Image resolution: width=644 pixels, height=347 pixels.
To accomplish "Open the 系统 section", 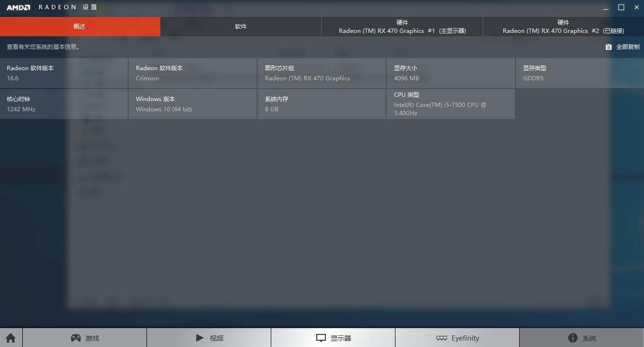I will coord(582,338).
